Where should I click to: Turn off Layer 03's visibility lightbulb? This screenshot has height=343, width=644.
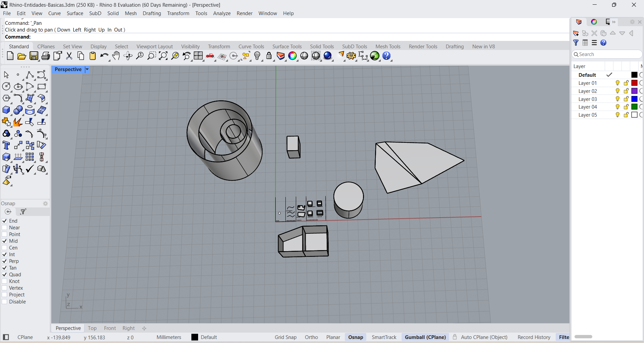point(617,99)
